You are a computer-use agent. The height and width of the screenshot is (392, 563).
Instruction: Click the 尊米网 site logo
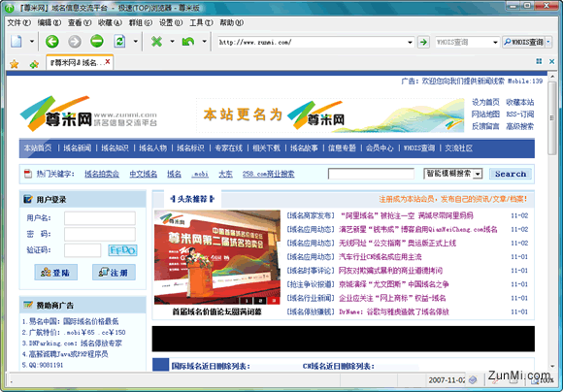(x=88, y=114)
